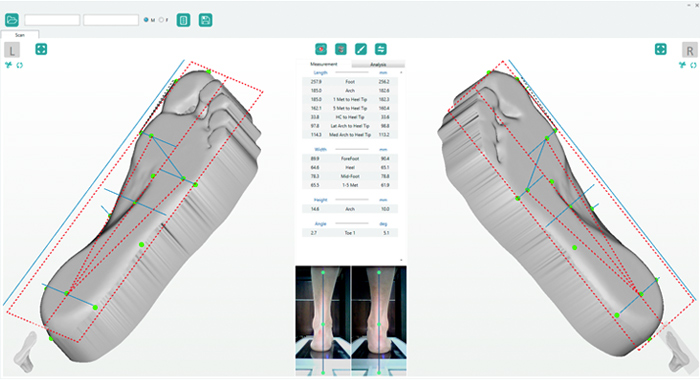Screen dimensions: 700x380
Task: Click the document icon next to gender options
Action: click(183, 20)
